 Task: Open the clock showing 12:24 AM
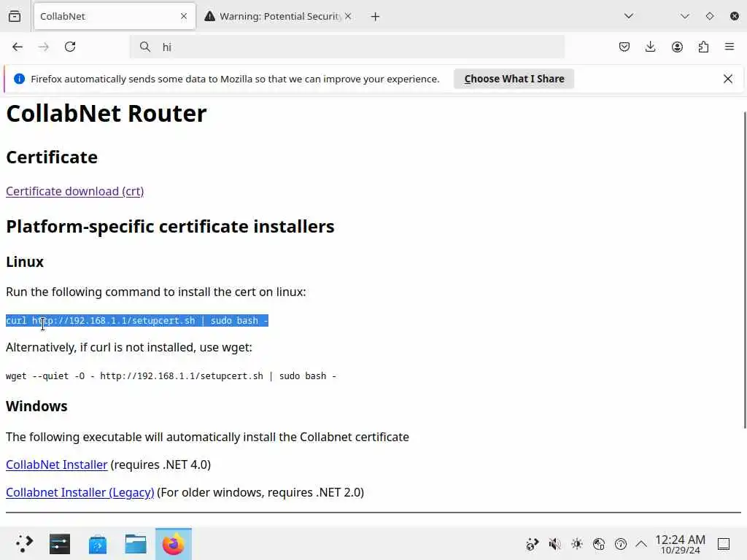tap(681, 544)
